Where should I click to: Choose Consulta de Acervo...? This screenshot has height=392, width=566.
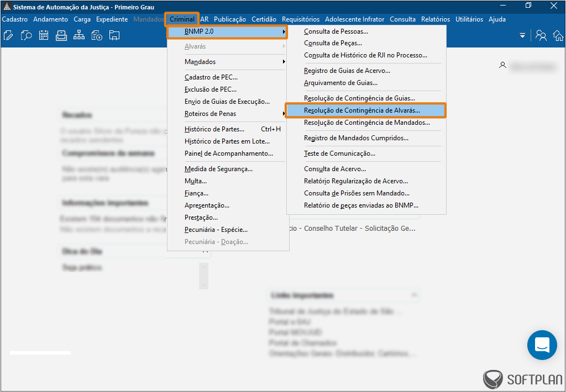(366, 169)
